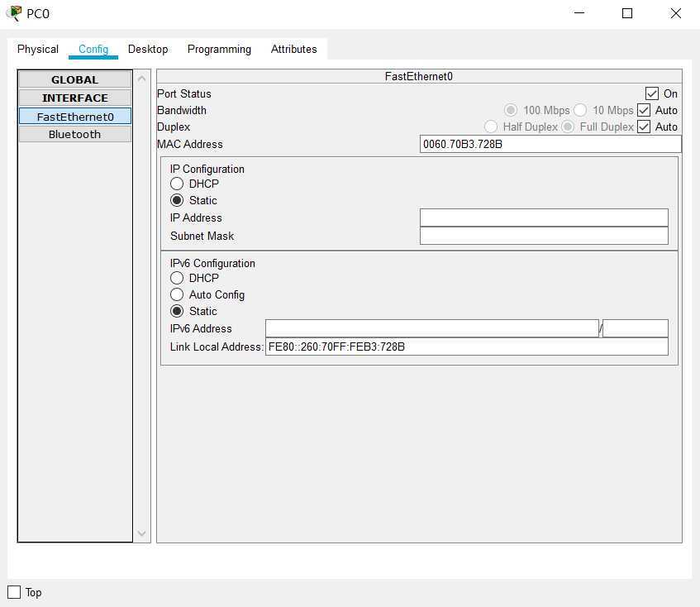Screen dimensions: 700x607
Task: Click the sidebar scroll down arrow
Action: (142, 533)
